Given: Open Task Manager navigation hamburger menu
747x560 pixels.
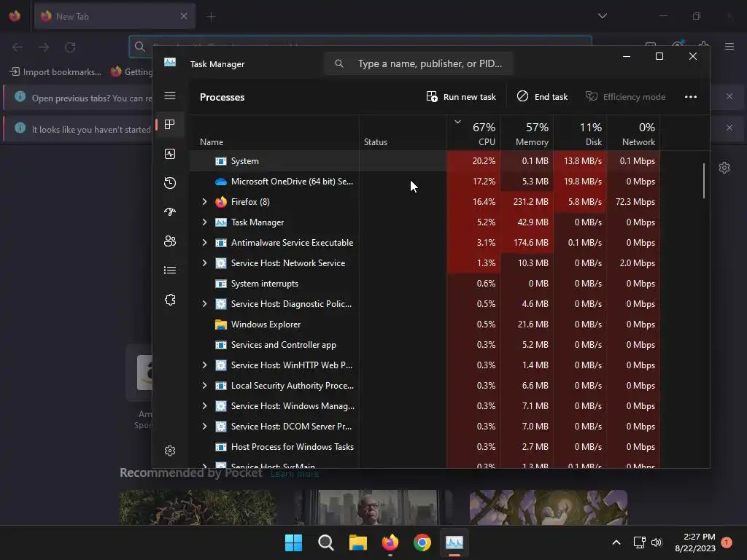Looking at the screenshot, I should pos(170,96).
